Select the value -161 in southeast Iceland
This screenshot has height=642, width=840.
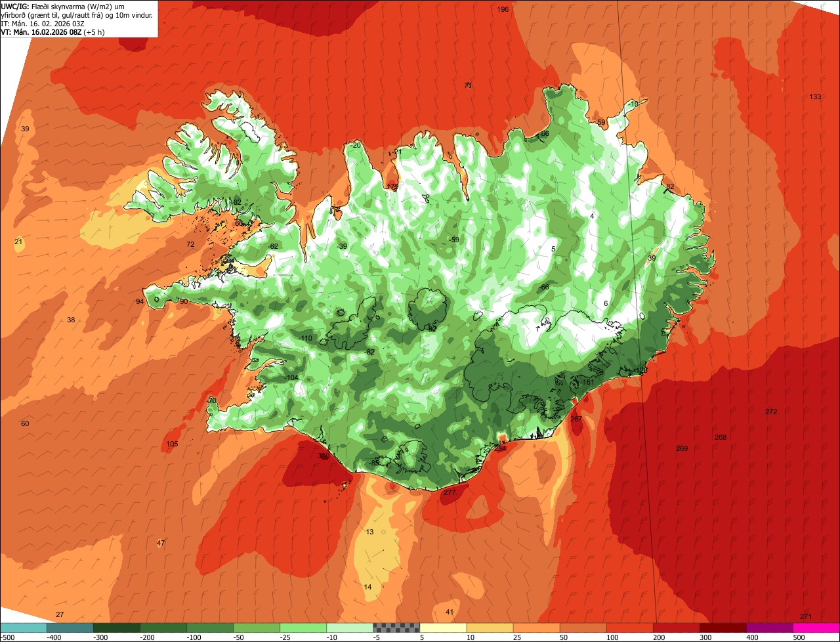(587, 382)
